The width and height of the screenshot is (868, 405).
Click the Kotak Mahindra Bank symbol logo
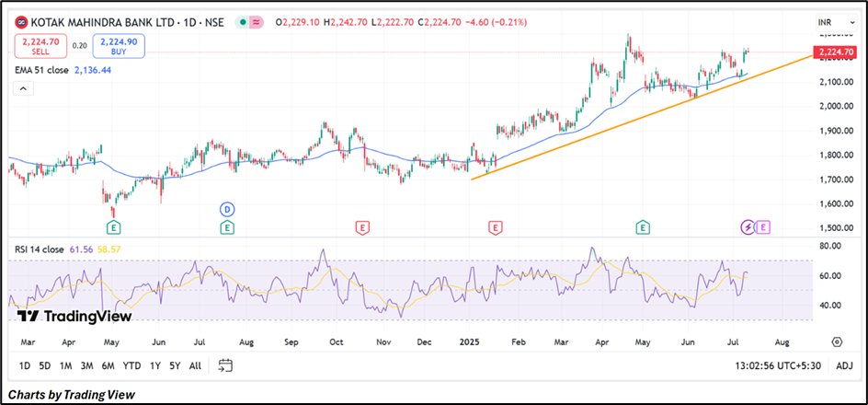coord(21,21)
